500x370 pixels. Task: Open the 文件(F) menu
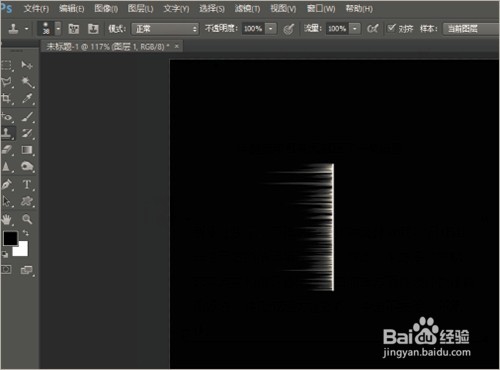(x=36, y=9)
